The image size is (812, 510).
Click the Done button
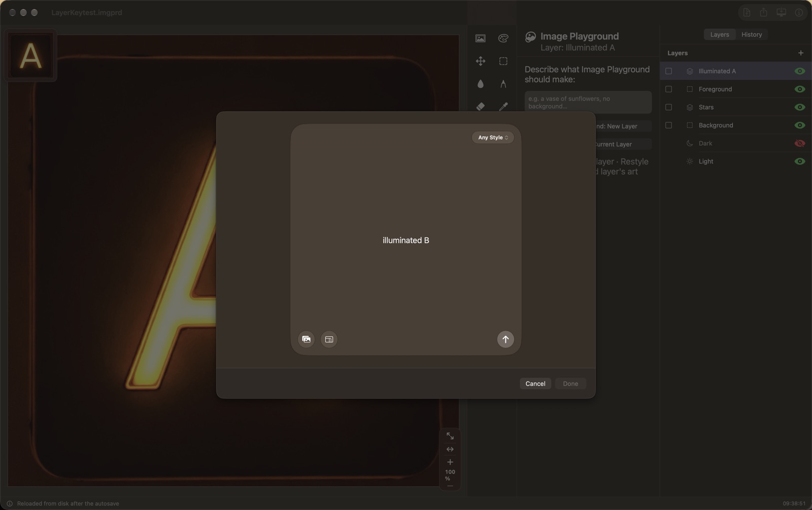570,384
